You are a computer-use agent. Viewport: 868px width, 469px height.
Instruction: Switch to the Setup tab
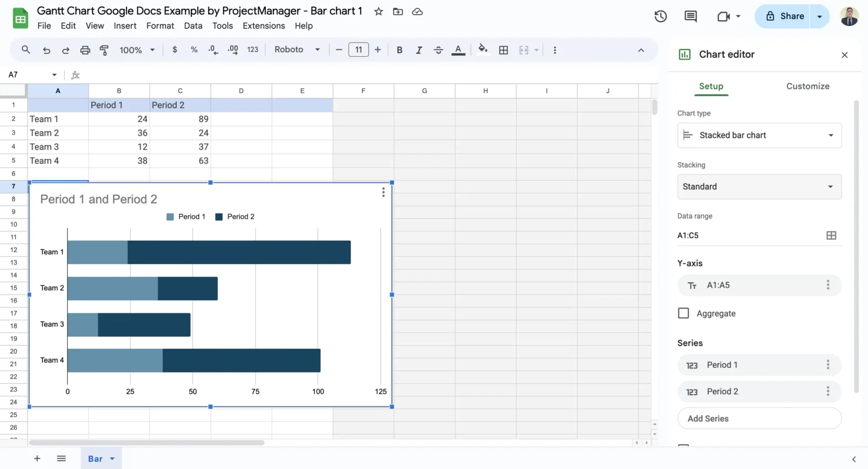click(711, 86)
